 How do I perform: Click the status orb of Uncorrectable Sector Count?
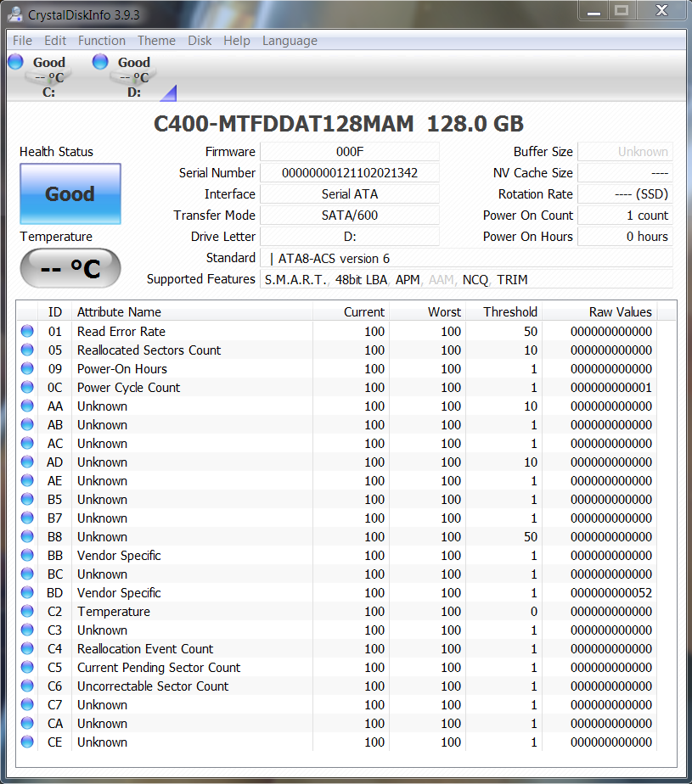point(27,686)
